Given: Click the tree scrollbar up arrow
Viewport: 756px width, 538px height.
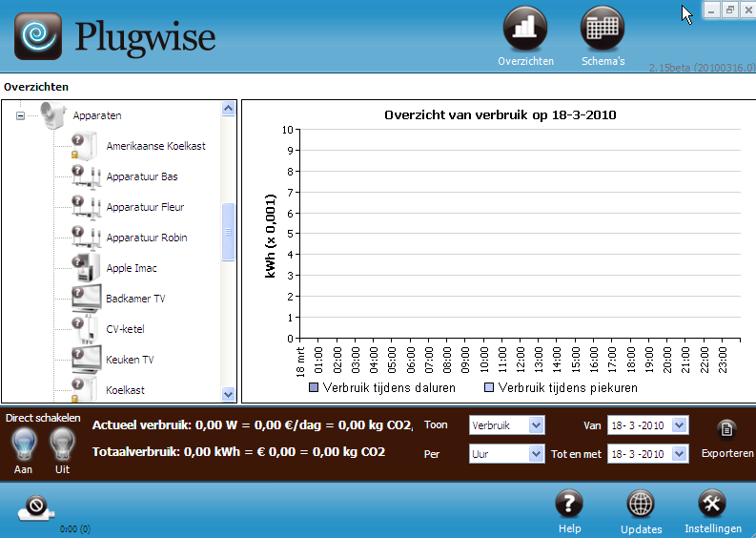Looking at the screenshot, I should 228,109.
